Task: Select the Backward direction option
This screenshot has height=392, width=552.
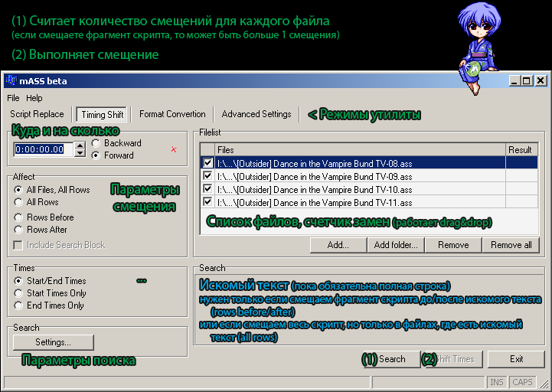Action: (96, 143)
